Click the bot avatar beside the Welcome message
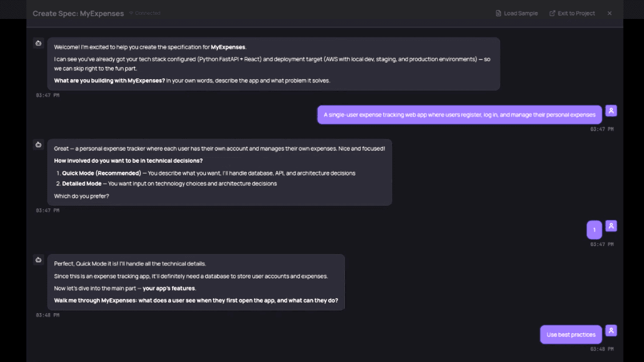644x362 pixels. pos(38,43)
